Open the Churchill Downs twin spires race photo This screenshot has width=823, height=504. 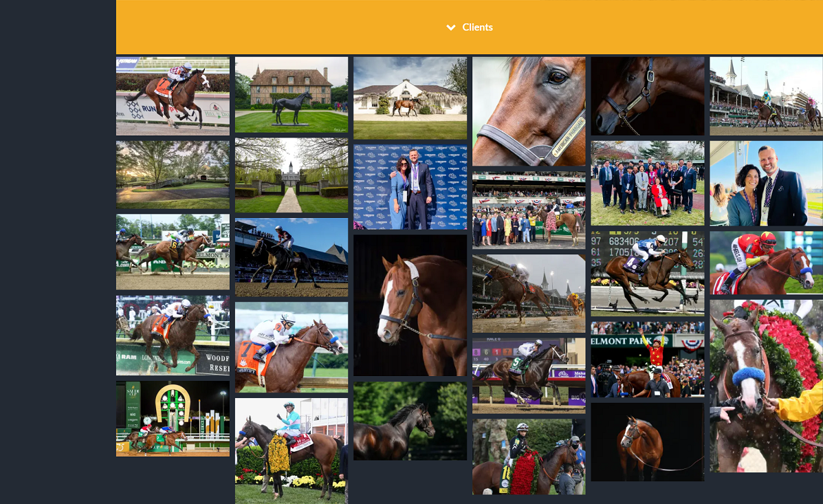click(767, 96)
